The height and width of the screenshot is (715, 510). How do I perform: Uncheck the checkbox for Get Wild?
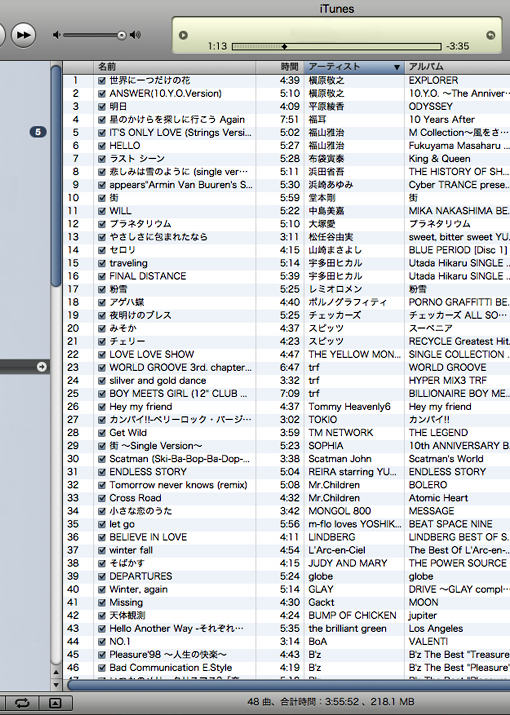[102, 433]
